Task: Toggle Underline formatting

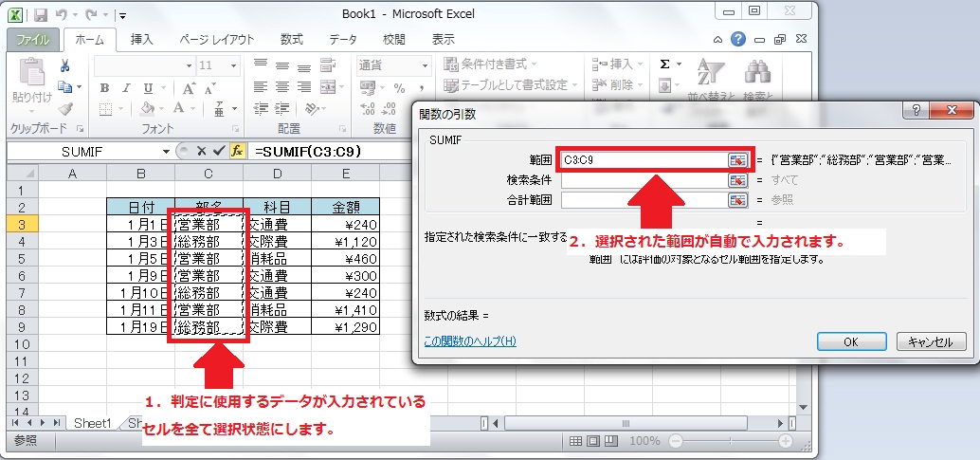Action: [148, 88]
